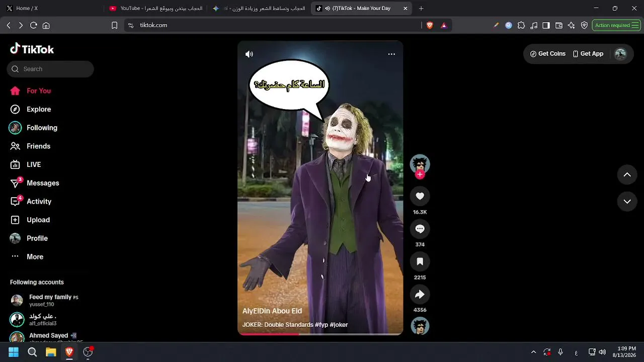Bookmark this video to favorites

click(420, 261)
